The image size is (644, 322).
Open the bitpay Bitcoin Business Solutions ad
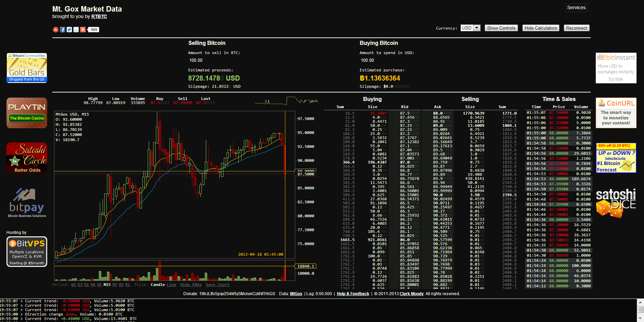point(27,203)
